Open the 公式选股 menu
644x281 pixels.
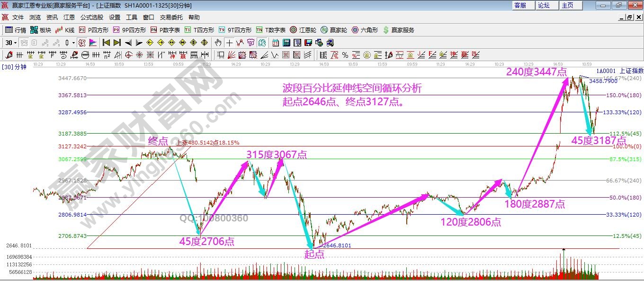pyautogui.click(x=91, y=18)
